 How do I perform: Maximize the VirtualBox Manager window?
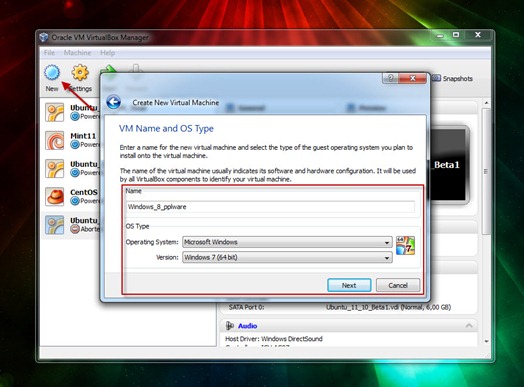click(x=456, y=35)
